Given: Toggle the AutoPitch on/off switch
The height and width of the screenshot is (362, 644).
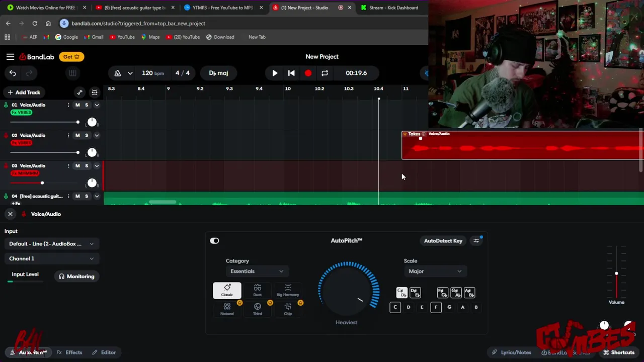Looking at the screenshot, I should pos(215,241).
